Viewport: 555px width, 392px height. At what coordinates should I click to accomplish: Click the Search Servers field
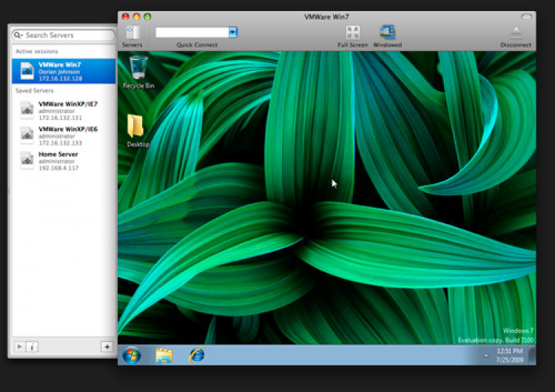[68, 35]
